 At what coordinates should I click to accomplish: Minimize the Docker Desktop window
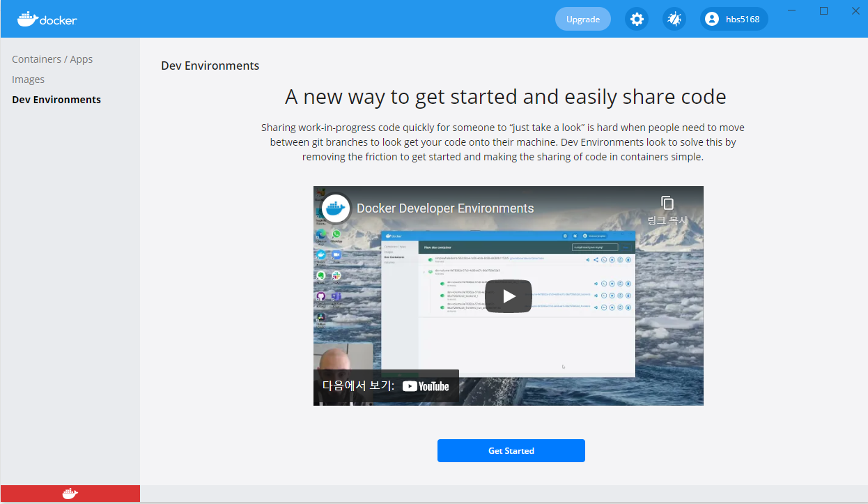tap(791, 10)
